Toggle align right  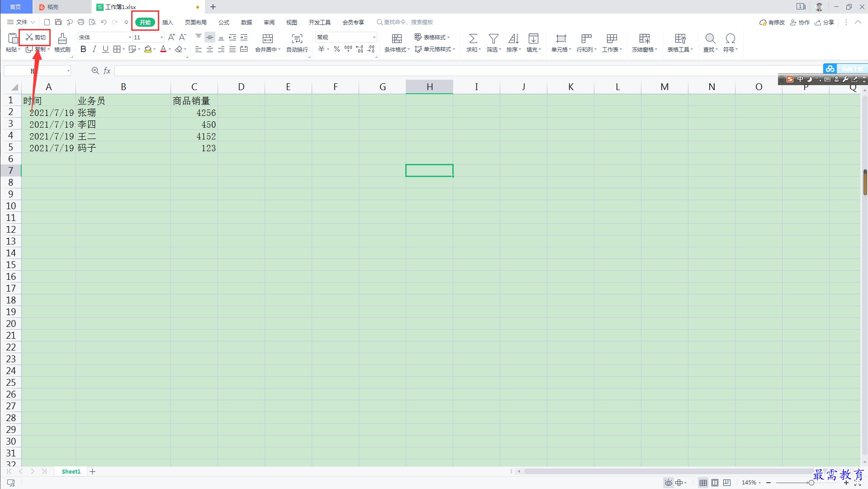221,49
